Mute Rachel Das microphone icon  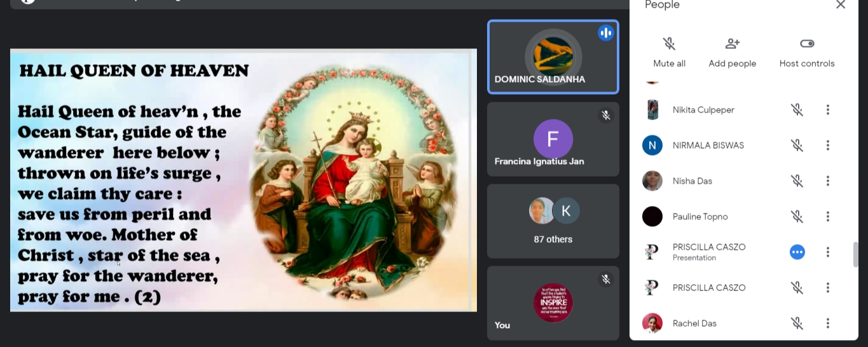pos(797,323)
